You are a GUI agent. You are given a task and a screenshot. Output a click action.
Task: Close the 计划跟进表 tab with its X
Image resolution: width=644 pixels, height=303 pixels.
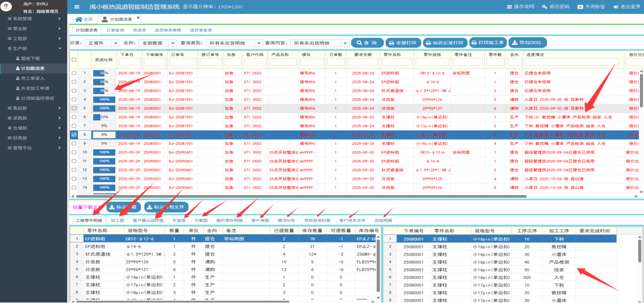pyautogui.click(x=138, y=18)
